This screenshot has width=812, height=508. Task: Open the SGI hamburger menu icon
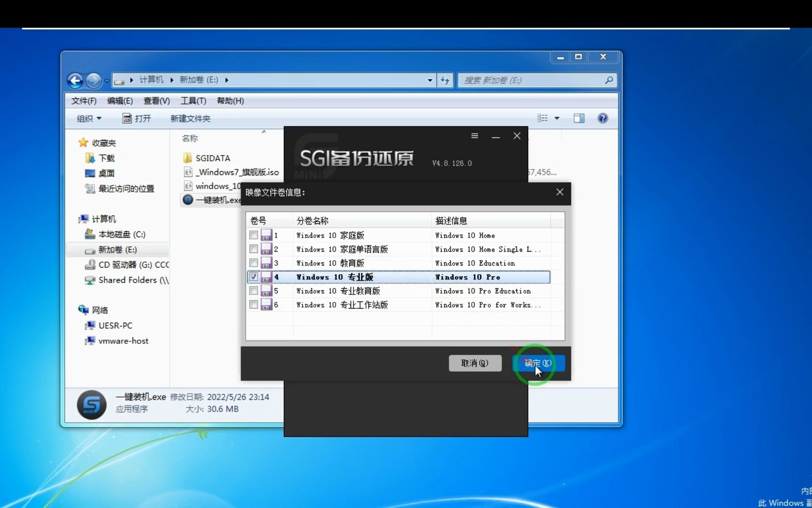[475, 136]
